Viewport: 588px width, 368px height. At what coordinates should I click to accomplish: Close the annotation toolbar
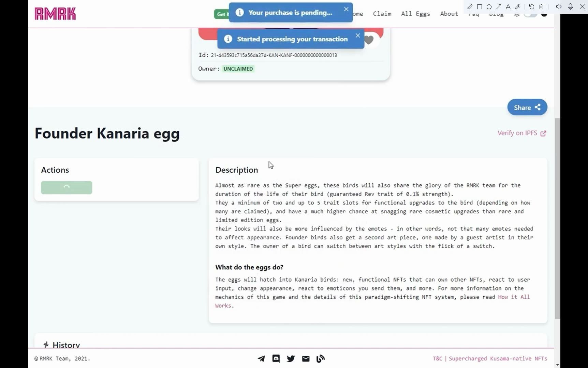(x=582, y=6)
